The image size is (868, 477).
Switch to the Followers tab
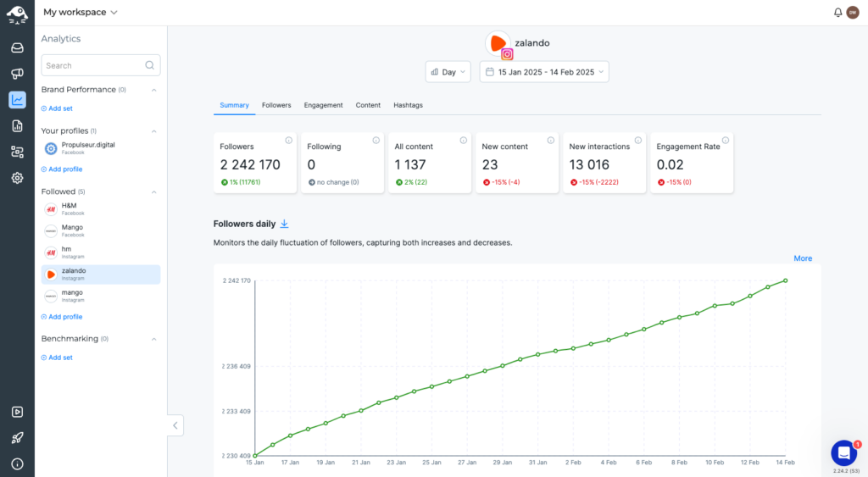pyautogui.click(x=276, y=105)
